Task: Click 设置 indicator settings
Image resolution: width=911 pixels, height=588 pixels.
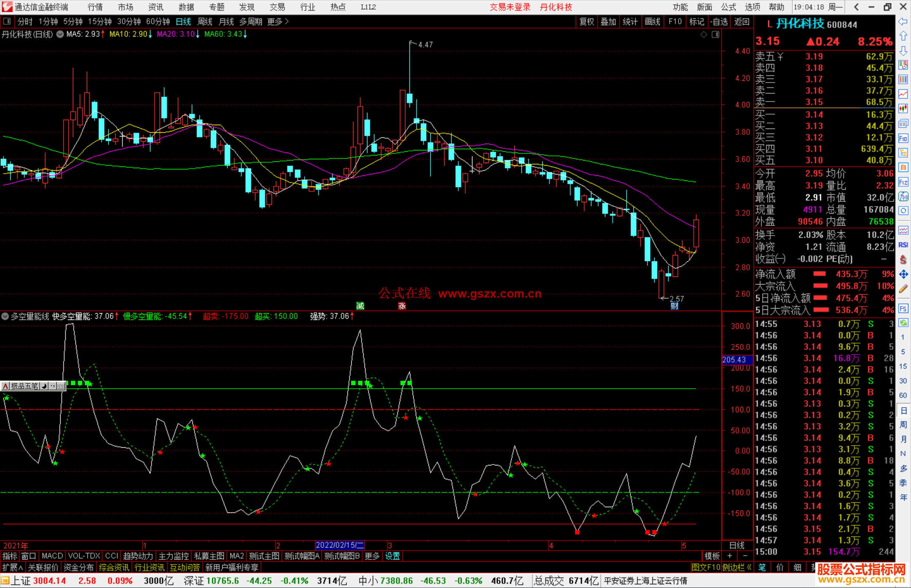Action: coord(392,556)
